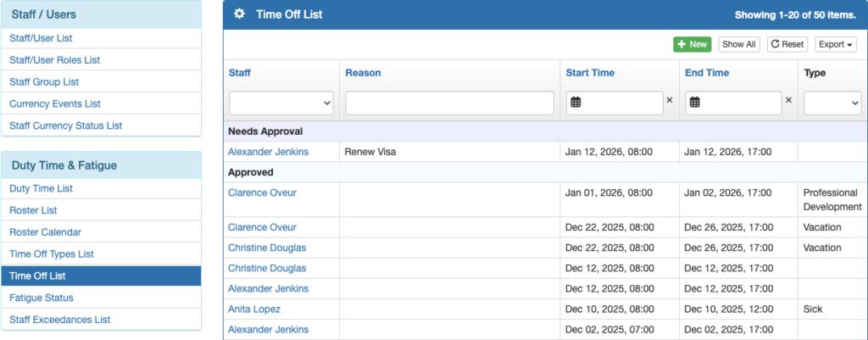Click the Start Time calendar icon
The image size is (868, 340).
pos(576,103)
